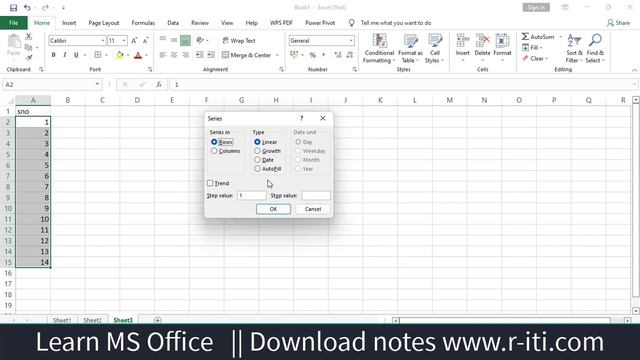
Task: Toggle Italic formatting
Action: (x=64, y=55)
